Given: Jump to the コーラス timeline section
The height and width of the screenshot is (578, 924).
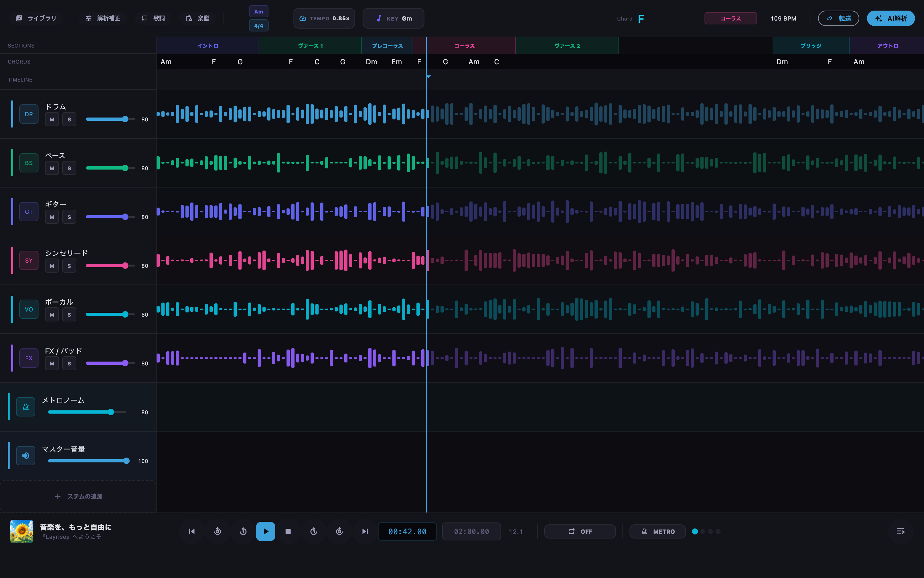Looking at the screenshot, I should (464, 46).
